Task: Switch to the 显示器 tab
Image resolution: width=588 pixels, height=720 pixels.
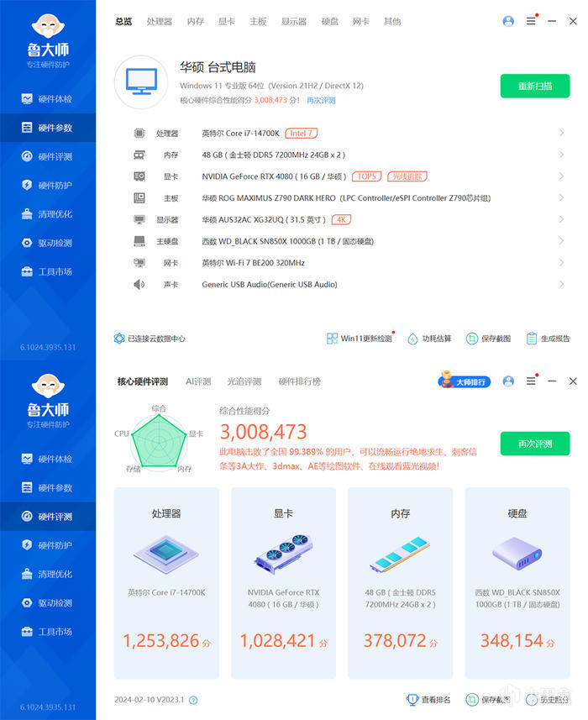Action: pos(294,21)
